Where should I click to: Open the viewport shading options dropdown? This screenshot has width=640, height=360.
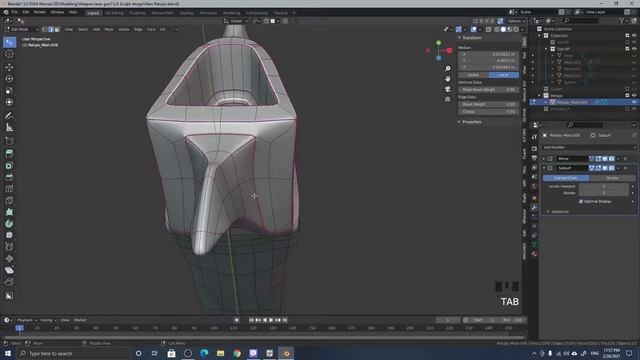coord(522,29)
